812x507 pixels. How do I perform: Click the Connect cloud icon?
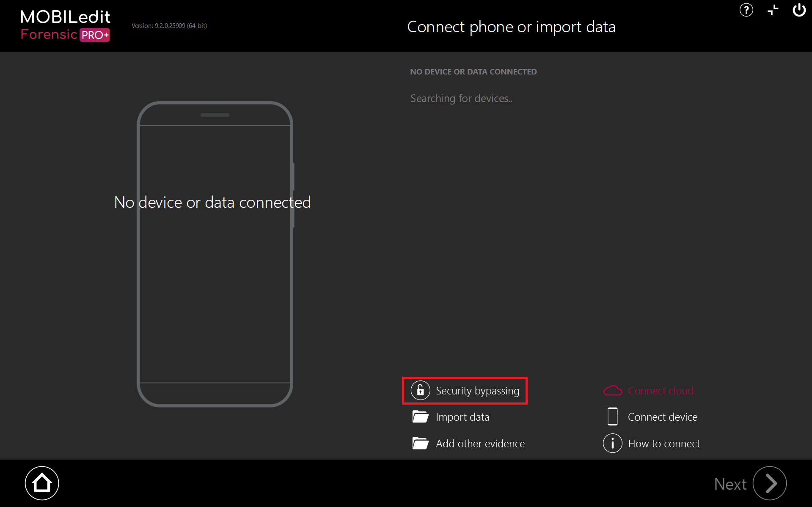coord(612,390)
